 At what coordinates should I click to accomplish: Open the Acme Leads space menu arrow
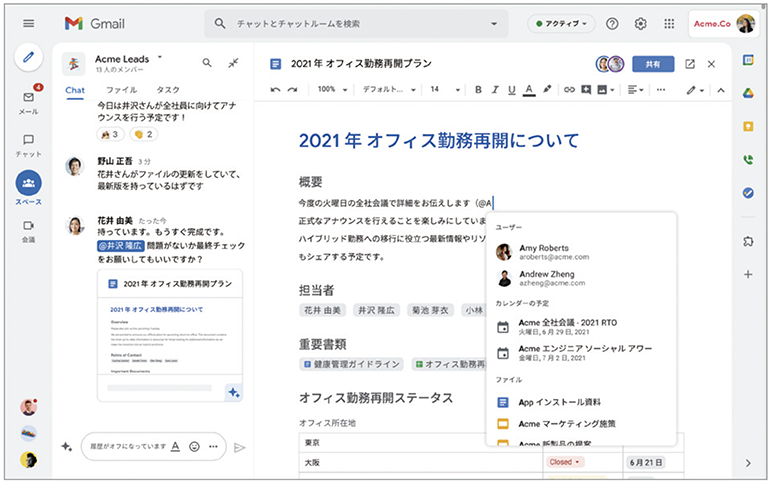160,57
